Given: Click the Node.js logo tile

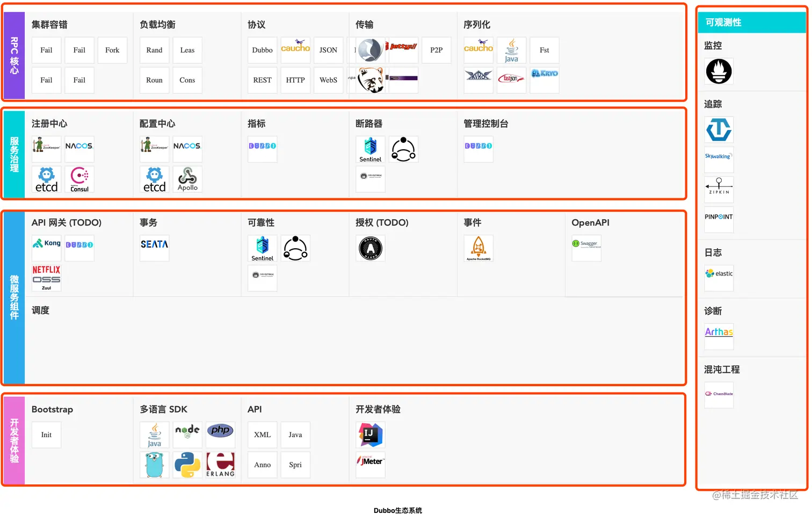Looking at the screenshot, I should click(x=187, y=435).
